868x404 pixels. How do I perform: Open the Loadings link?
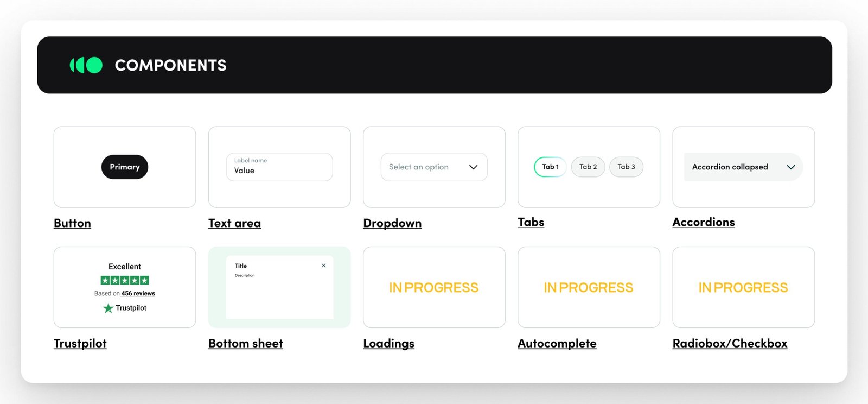(x=388, y=344)
